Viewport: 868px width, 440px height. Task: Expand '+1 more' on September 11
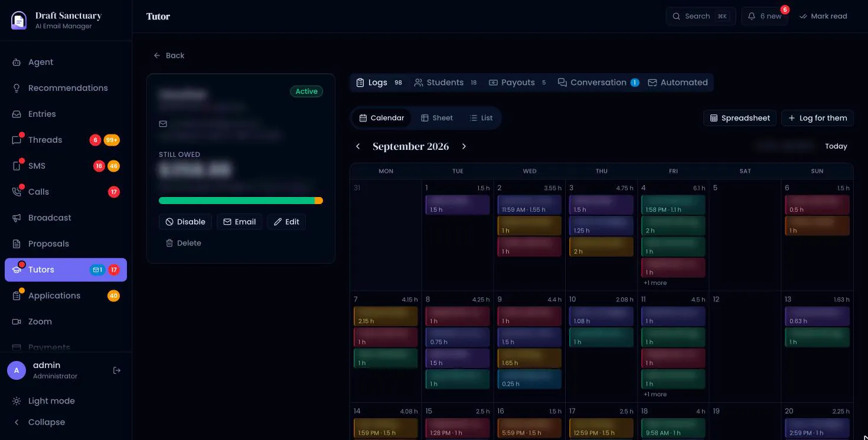655,395
